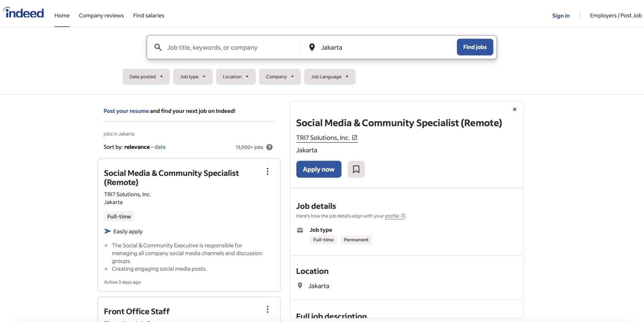Viewport: 644px width, 322px height.
Task: Click the magnifying glass search icon
Action: point(158,47)
